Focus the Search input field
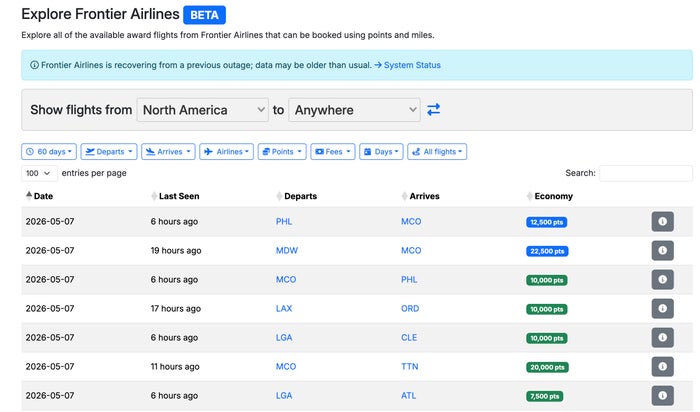 (x=646, y=173)
